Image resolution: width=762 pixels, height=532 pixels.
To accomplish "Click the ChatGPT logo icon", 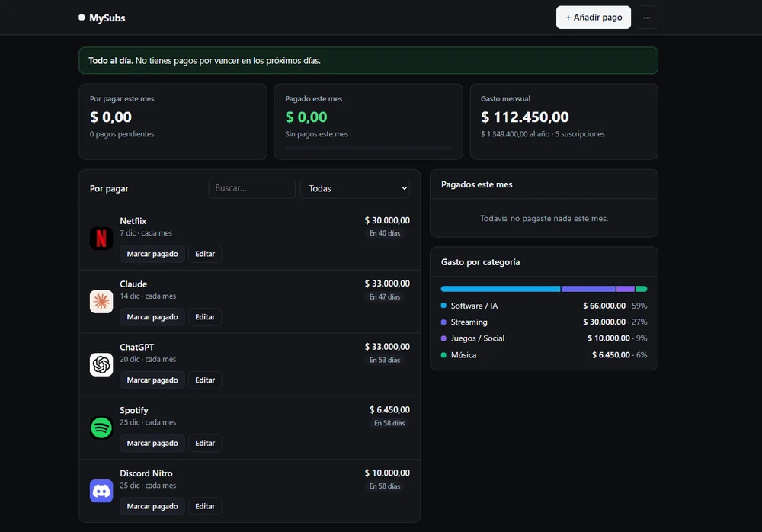I will (x=101, y=365).
